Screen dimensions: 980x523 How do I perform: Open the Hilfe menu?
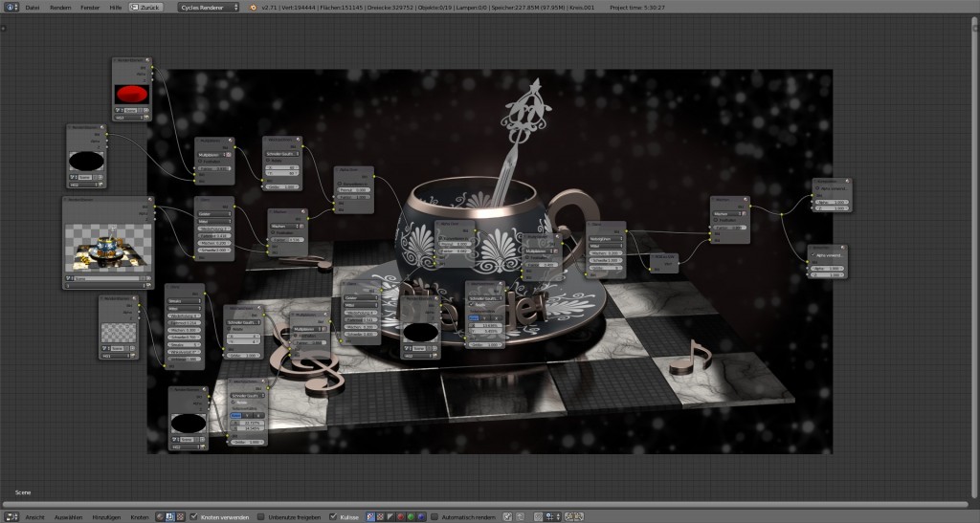[116, 8]
